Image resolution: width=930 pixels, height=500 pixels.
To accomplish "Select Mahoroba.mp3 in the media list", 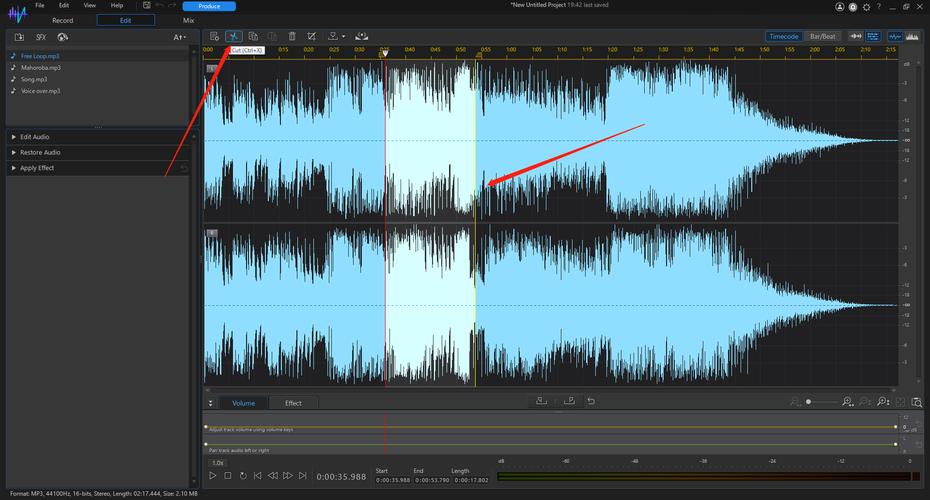I will pyautogui.click(x=41, y=67).
